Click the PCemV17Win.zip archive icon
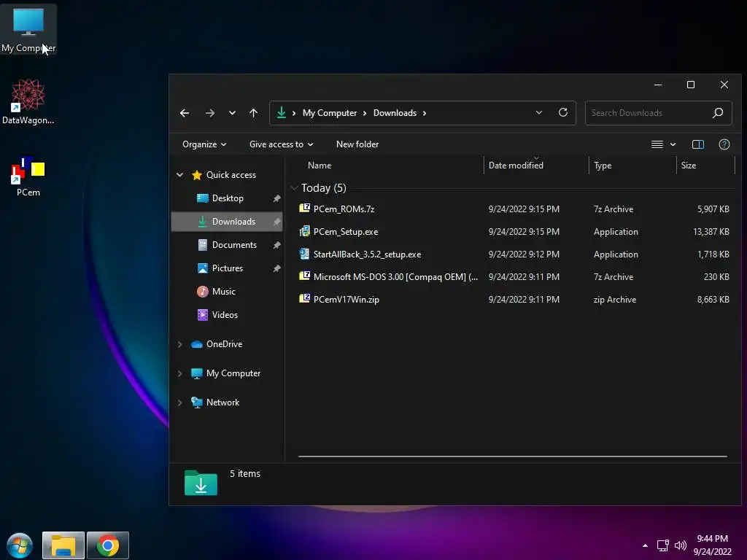This screenshot has height=560, width=747. click(304, 298)
